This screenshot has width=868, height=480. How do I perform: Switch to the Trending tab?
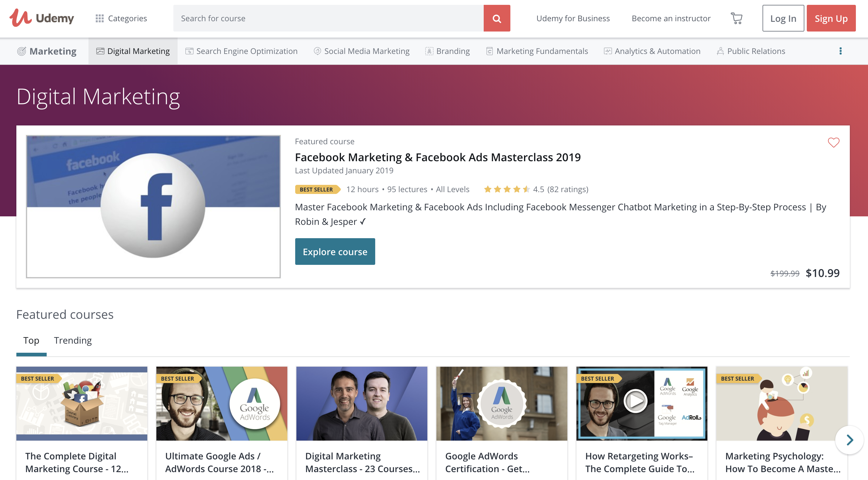coord(73,340)
